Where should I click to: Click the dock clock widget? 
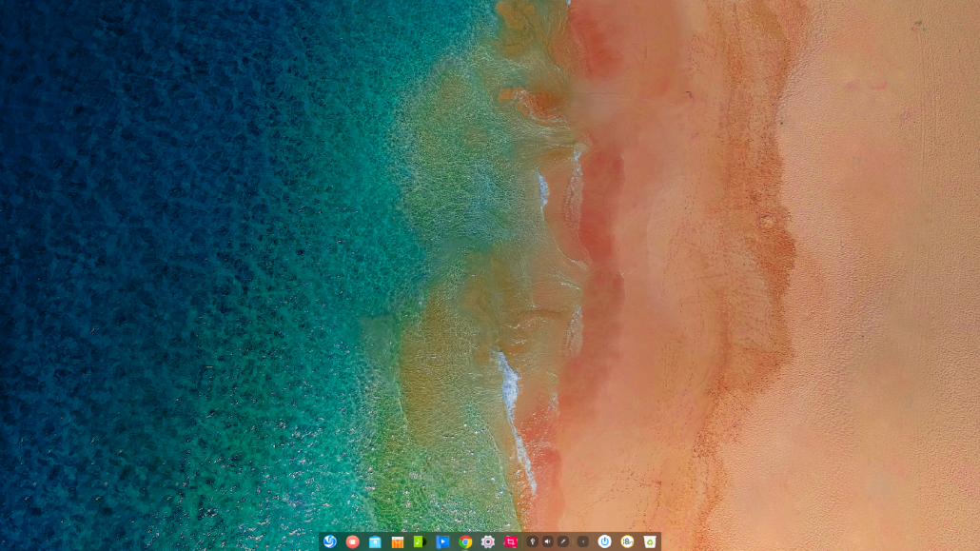tap(627, 541)
